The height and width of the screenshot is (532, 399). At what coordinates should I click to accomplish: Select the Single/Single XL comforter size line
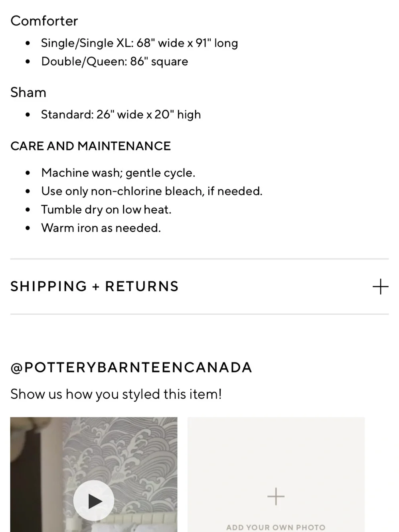140,43
